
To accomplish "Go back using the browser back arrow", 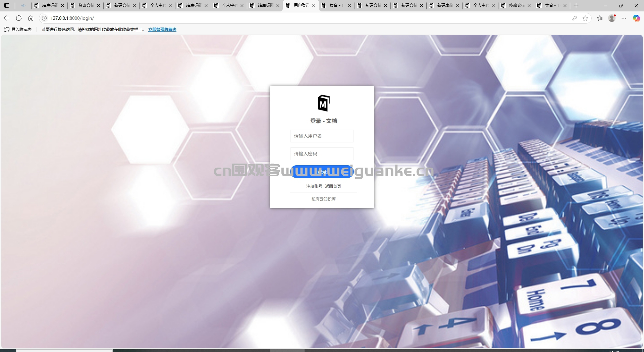I will click(7, 18).
